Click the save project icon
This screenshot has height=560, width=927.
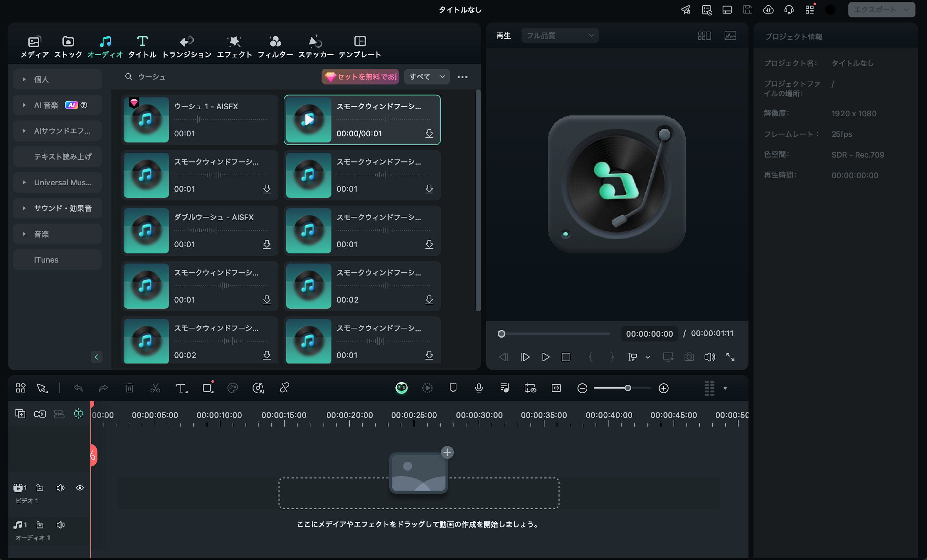point(748,10)
